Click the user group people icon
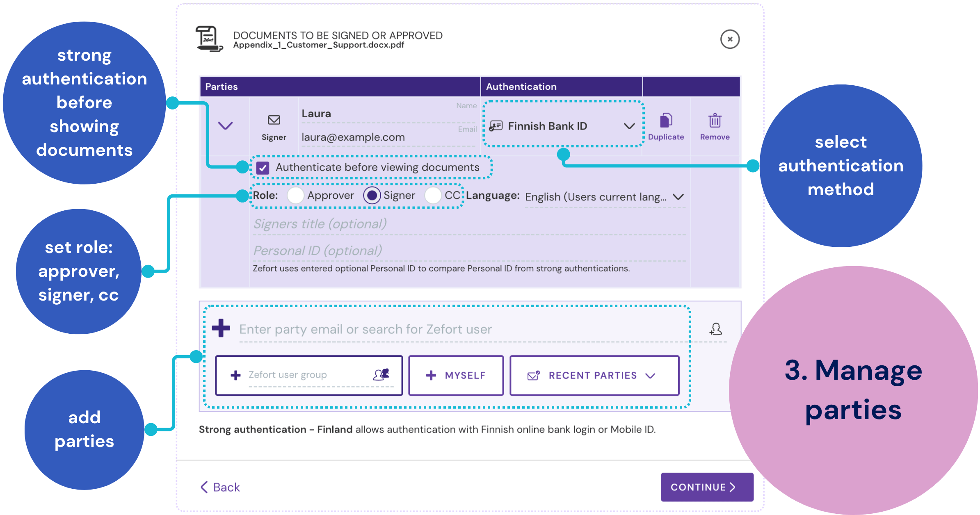 [381, 374]
